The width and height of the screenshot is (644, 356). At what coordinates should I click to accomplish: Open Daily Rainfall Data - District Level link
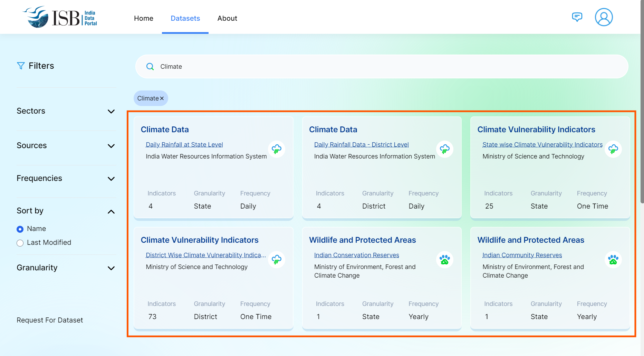(361, 145)
